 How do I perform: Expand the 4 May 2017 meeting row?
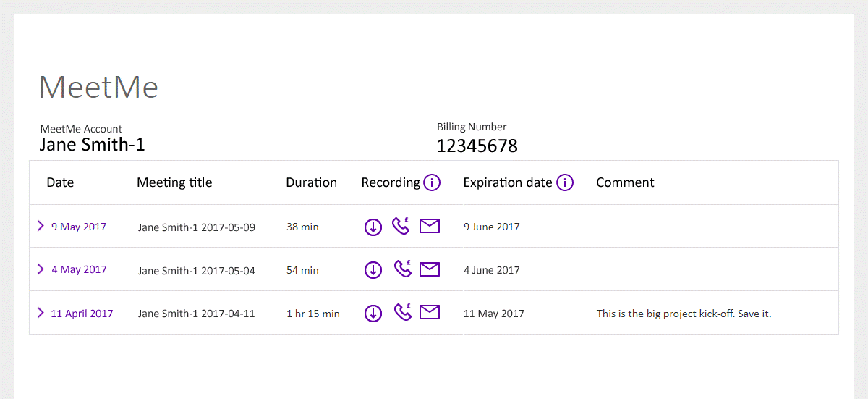pos(41,269)
